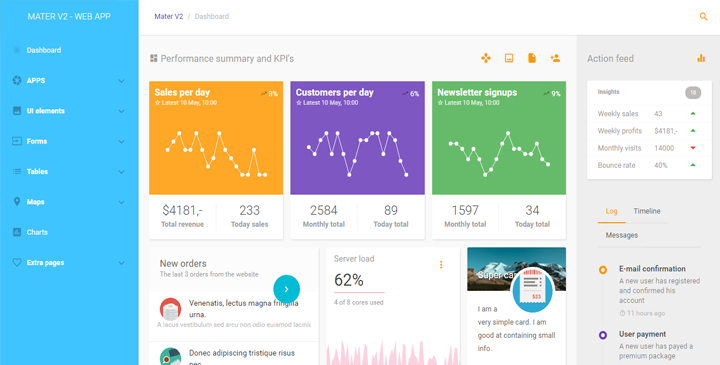Click the E-mail confirmation orange timeline marker
This screenshot has height=365, width=720.
pyautogui.click(x=603, y=270)
